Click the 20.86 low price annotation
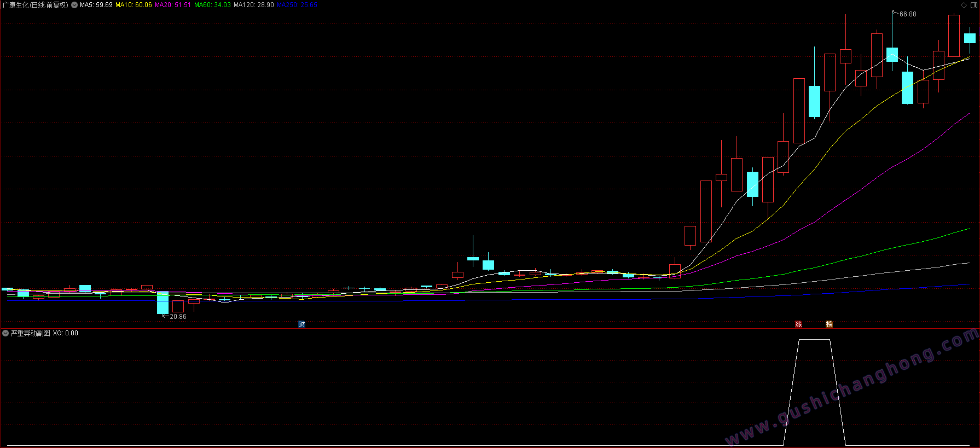980x448 pixels. [178, 317]
